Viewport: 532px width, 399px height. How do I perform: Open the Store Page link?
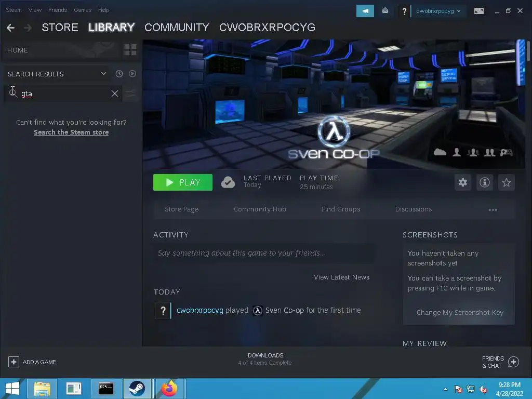tap(181, 209)
